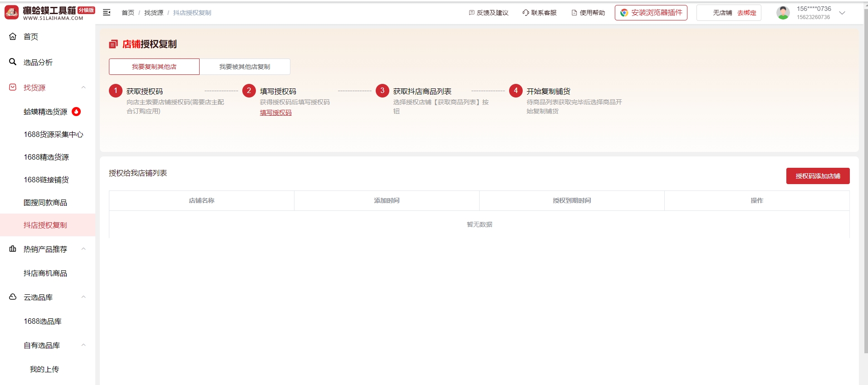Screen dimensions: 868x385
Task: Click the 找货源 bag icon
Action: (x=13, y=87)
